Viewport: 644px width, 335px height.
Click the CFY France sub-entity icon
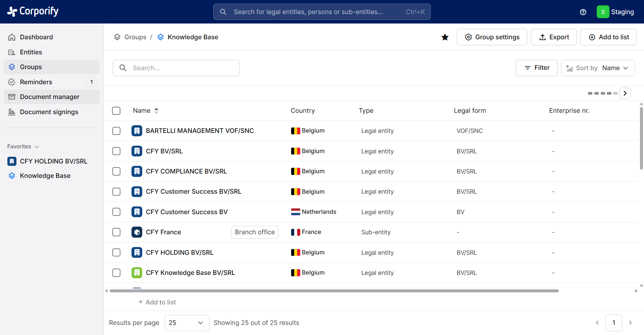(x=137, y=232)
